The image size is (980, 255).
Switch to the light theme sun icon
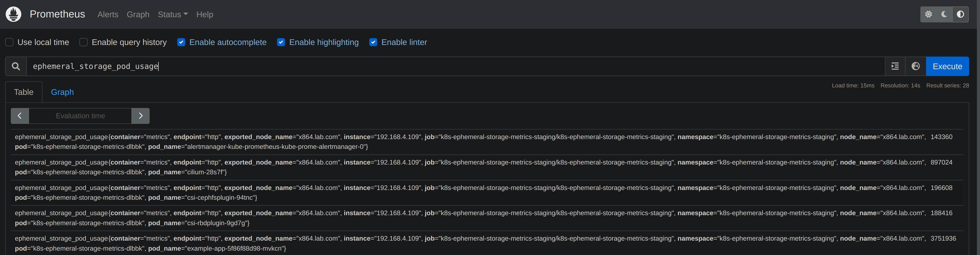(929, 14)
